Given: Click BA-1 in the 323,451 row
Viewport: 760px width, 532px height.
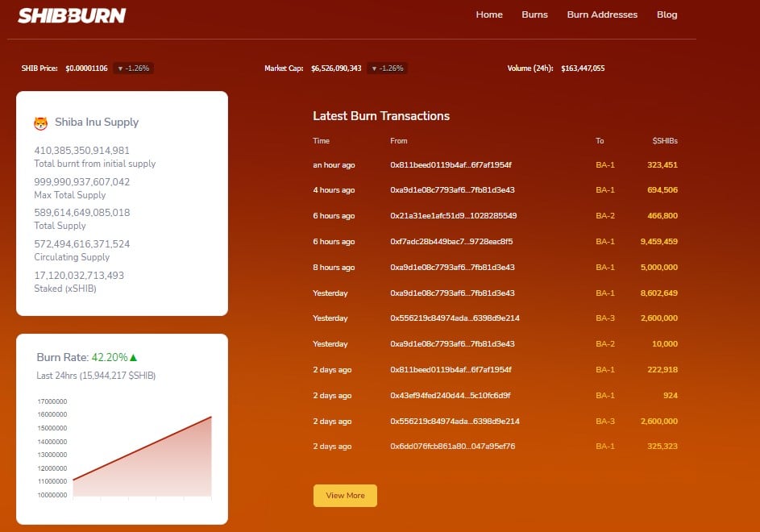Looking at the screenshot, I should click(x=605, y=165).
